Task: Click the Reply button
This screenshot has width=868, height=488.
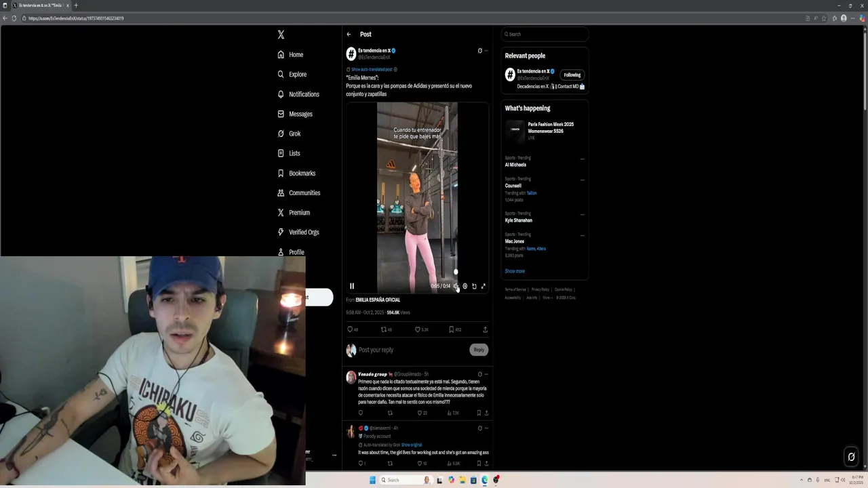Action: 479,350
